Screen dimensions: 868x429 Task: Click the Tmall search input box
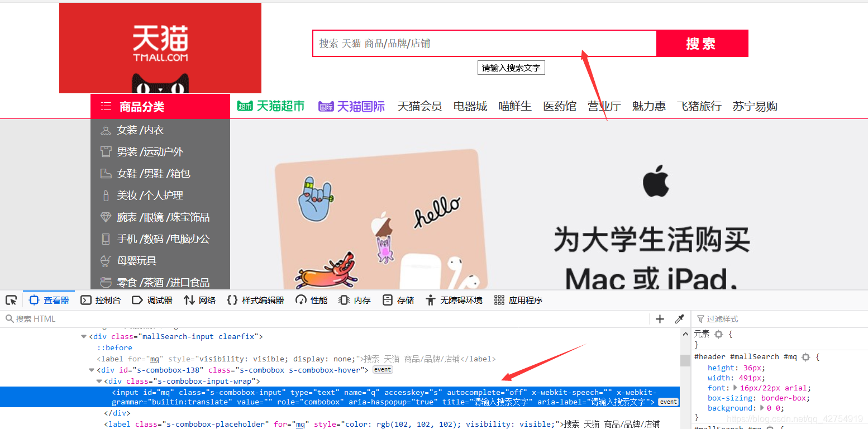tap(484, 44)
